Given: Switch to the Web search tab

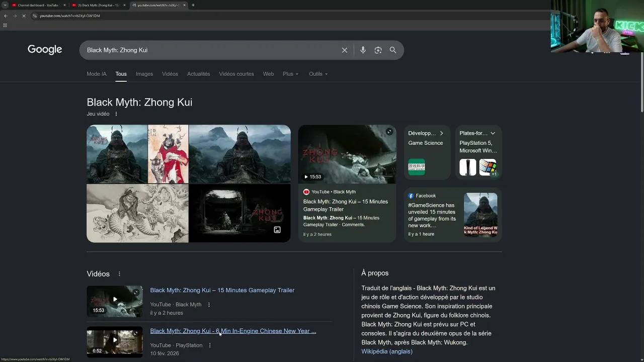Looking at the screenshot, I should pyautogui.click(x=269, y=74).
